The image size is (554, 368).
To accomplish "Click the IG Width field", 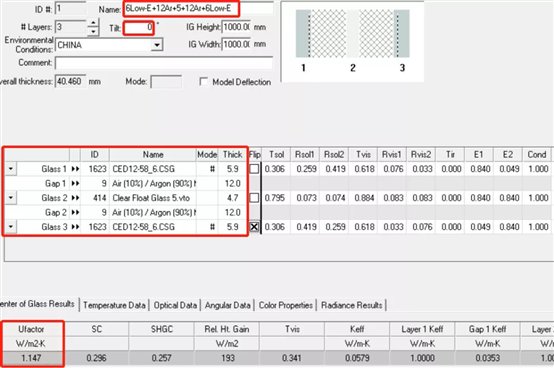I will coord(236,44).
